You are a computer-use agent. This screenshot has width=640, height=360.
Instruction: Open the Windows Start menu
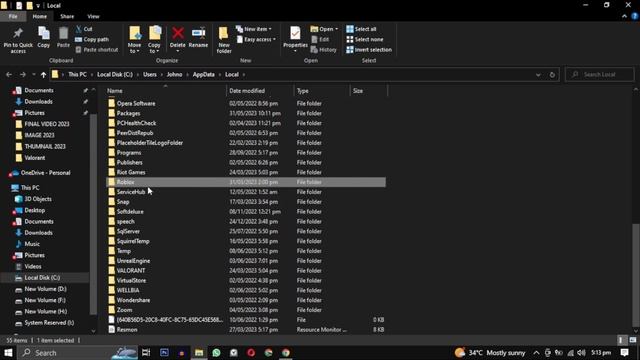pyautogui.click(x=8, y=353)
